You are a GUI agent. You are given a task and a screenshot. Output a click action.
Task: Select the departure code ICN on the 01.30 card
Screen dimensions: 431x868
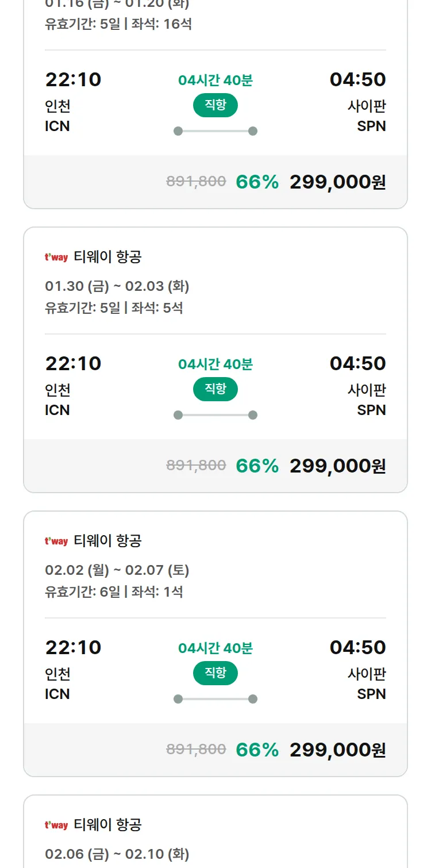[56, 410]
